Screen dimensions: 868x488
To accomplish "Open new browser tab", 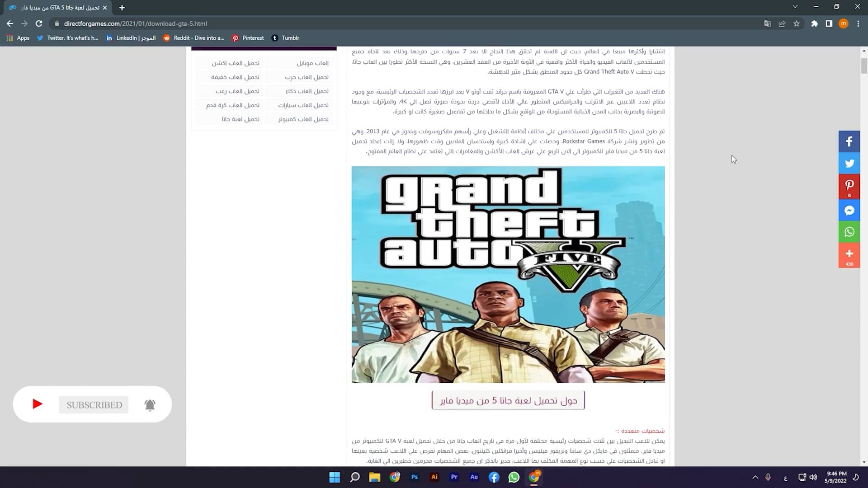I will 122,8.
